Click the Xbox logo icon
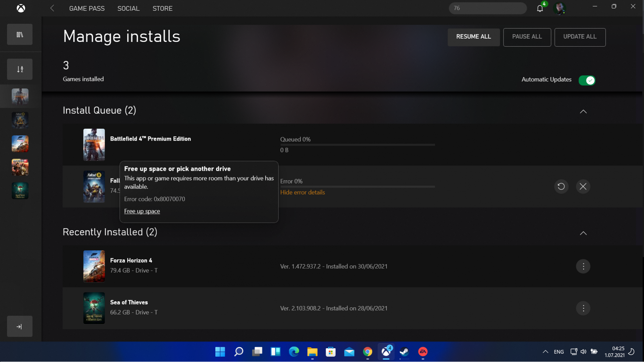644x362 pixels. point(21,8)
